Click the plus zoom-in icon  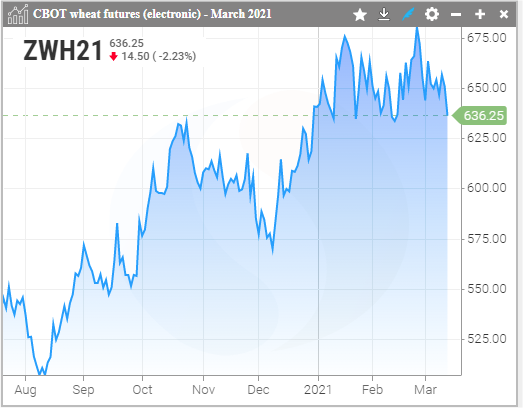pos(480,14)
